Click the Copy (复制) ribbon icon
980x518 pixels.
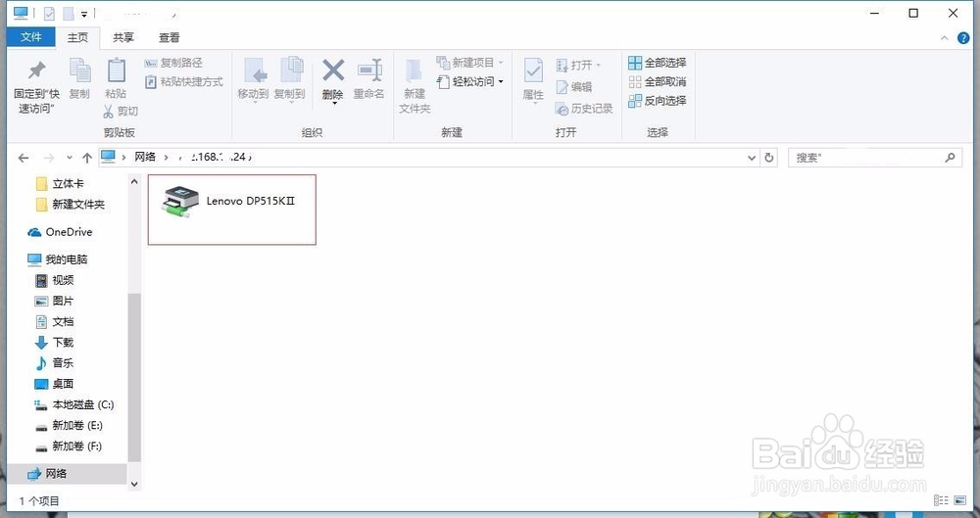(x=80, y=70)
